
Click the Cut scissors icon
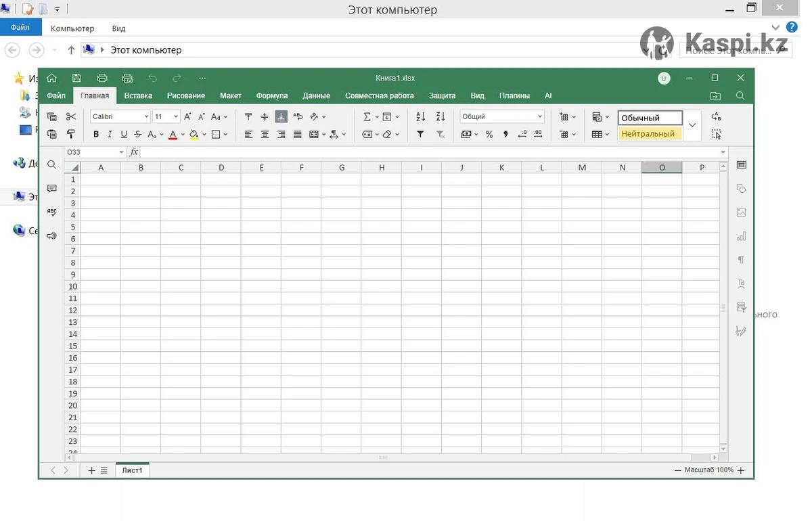[71, 116]
